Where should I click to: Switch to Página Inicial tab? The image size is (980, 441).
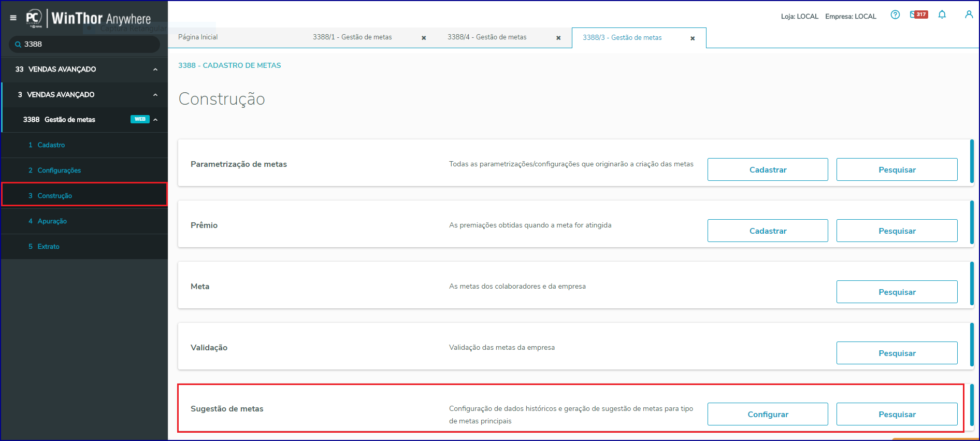(x=198, y=37)
